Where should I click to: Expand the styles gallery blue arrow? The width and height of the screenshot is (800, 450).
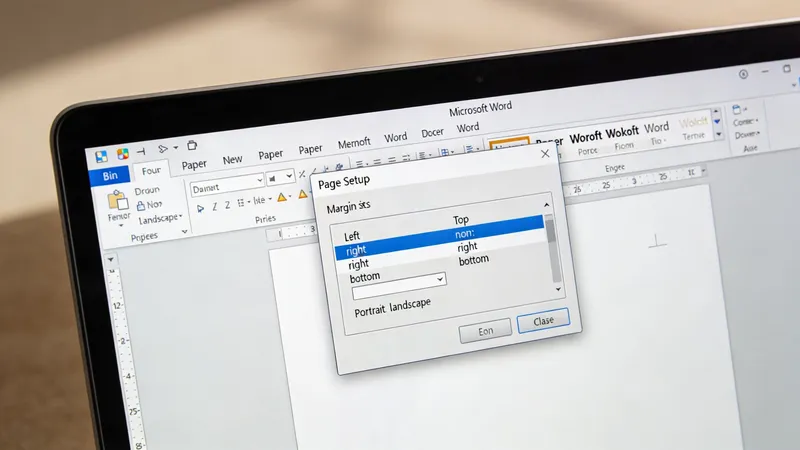(717, 121)
